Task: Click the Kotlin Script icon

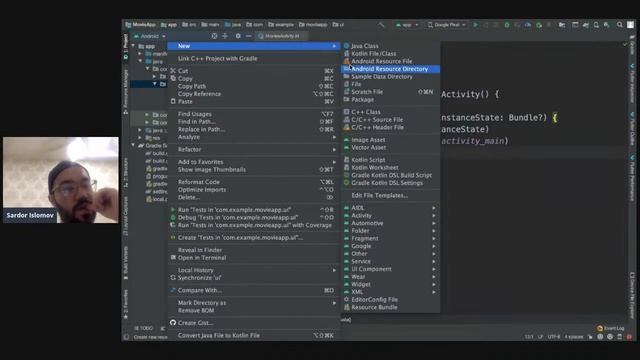Action: 347,160
